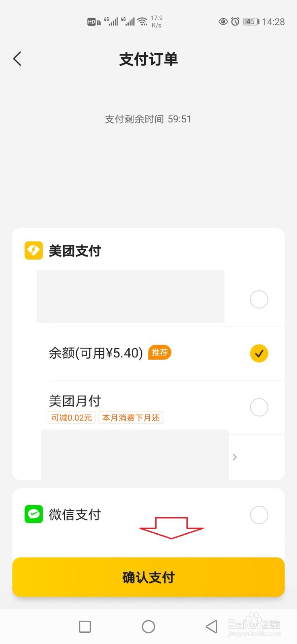Tap the yellow Meituan Pay logo icon
This screenshot has width=297, height=644.
coord(34,250)
